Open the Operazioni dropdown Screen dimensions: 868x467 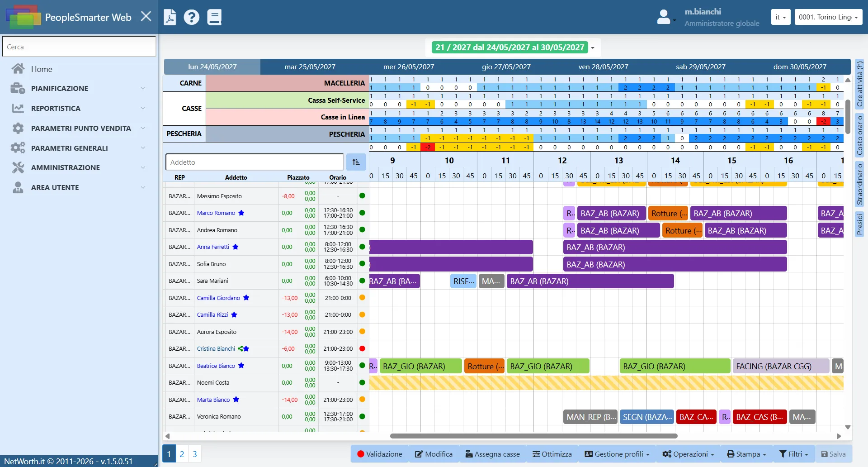(688, 454)
